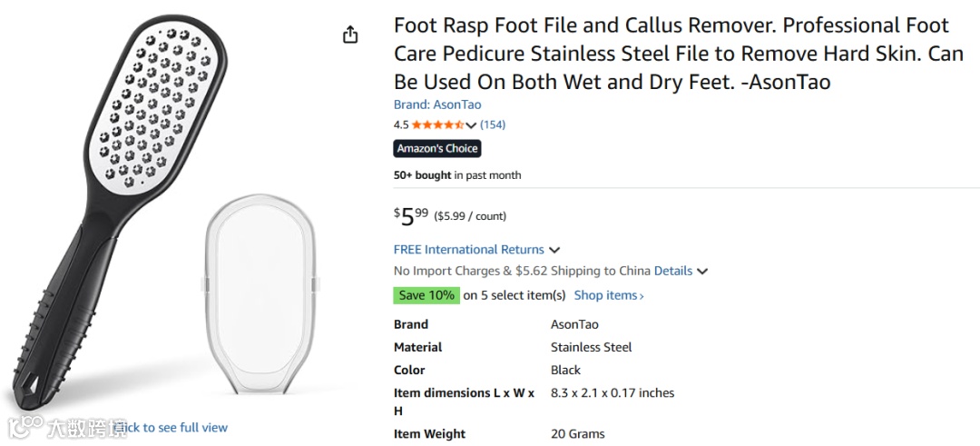
Task: Click the Amazon's Choice badge
Action: pyautogui.click(x=437, y=148)
